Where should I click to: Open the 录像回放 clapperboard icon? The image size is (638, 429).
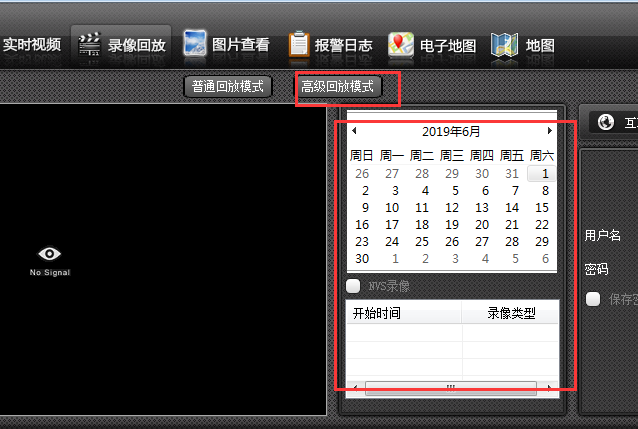tap(89, 44)
